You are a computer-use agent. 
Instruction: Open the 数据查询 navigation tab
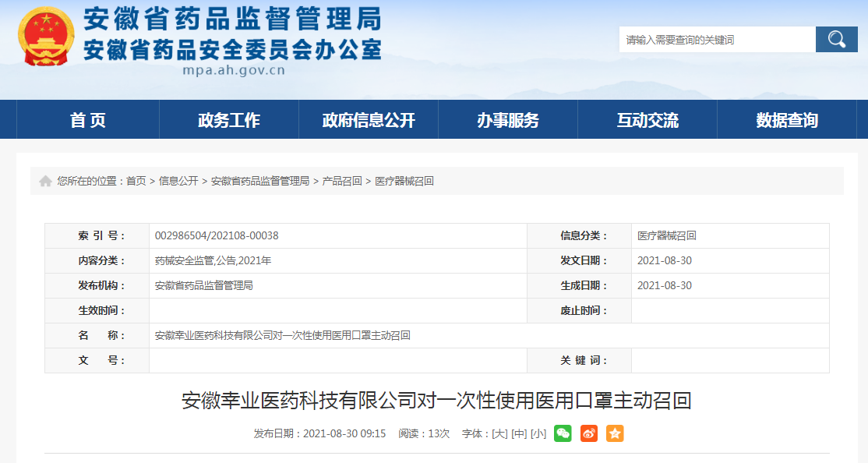point(787,119)
